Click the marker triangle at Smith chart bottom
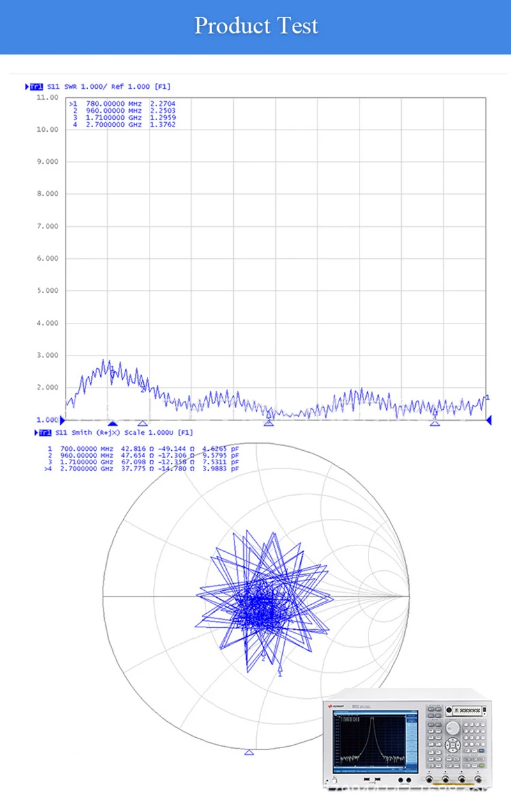Image resolution: width=511 pixels, height=812 pixels. click(249, 752)
